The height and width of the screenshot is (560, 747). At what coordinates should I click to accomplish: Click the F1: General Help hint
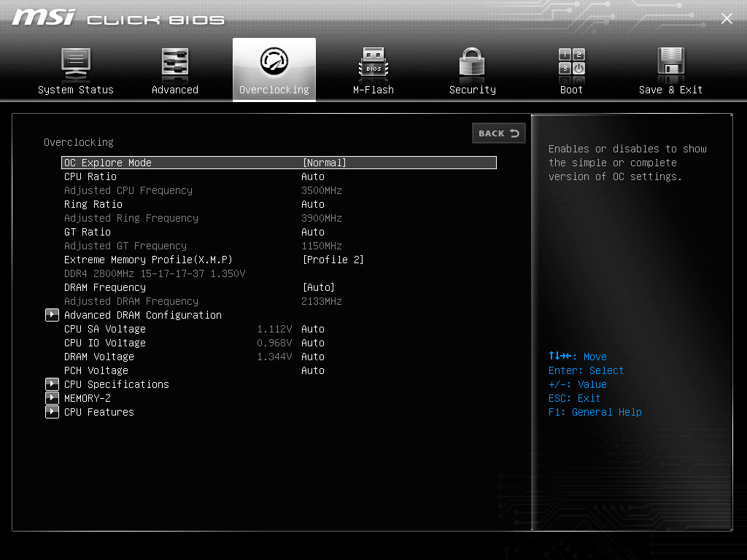pyautogui.click(x=595, y=412)
